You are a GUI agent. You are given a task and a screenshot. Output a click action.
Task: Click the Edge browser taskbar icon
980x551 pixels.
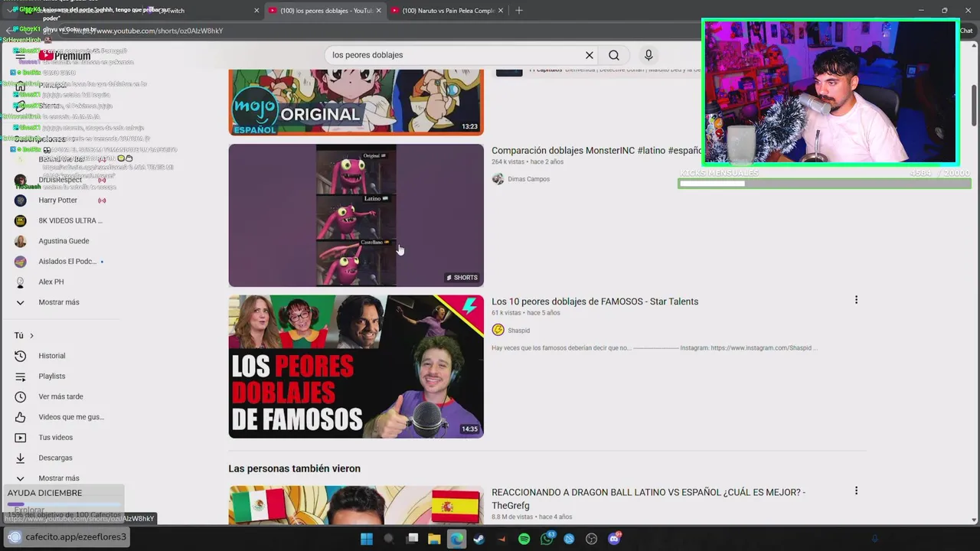tap(457, 539)
